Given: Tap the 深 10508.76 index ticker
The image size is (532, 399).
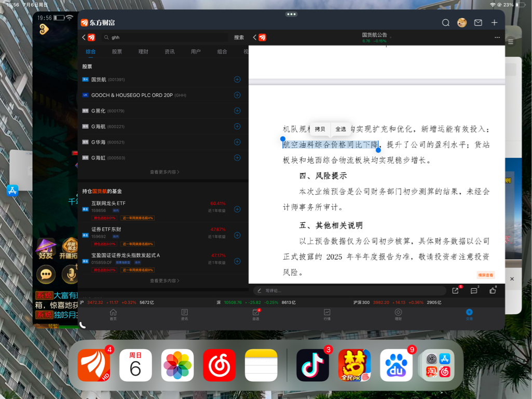Looking at the screenshot, I should tap(256, 302).
